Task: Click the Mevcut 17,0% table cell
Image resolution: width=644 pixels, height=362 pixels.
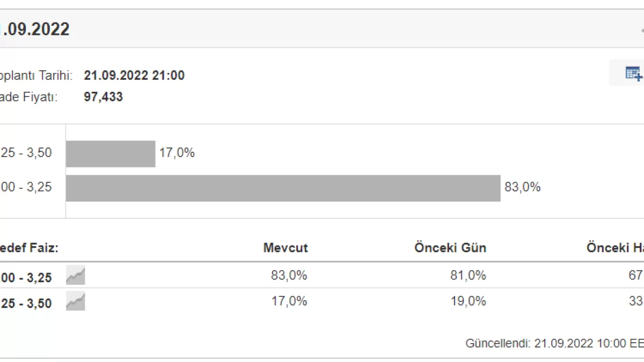Action: coord(289,301)
